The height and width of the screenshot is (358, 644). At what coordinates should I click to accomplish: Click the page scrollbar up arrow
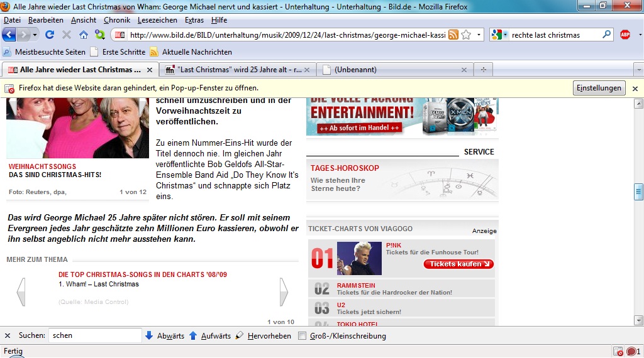pyautogui.click(x=638, y=104)
